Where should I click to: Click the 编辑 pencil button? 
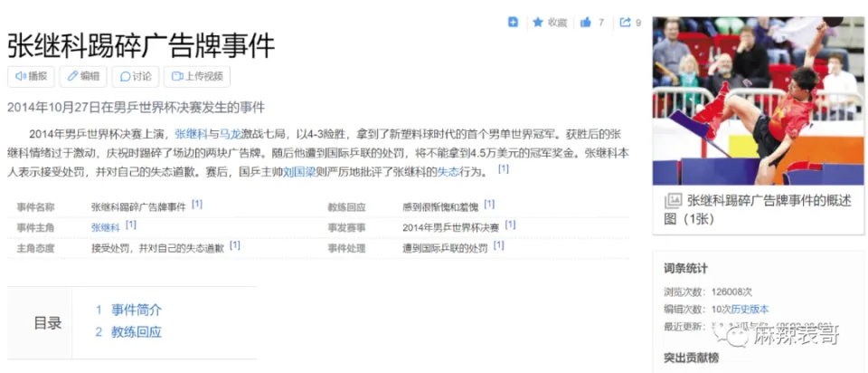pyautogui.click(x=83, y=77)
